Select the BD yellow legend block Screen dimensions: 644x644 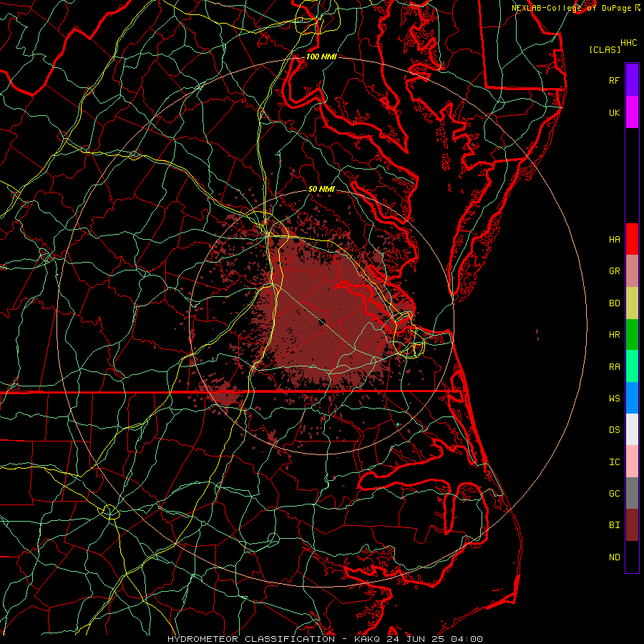click(632, 303)
